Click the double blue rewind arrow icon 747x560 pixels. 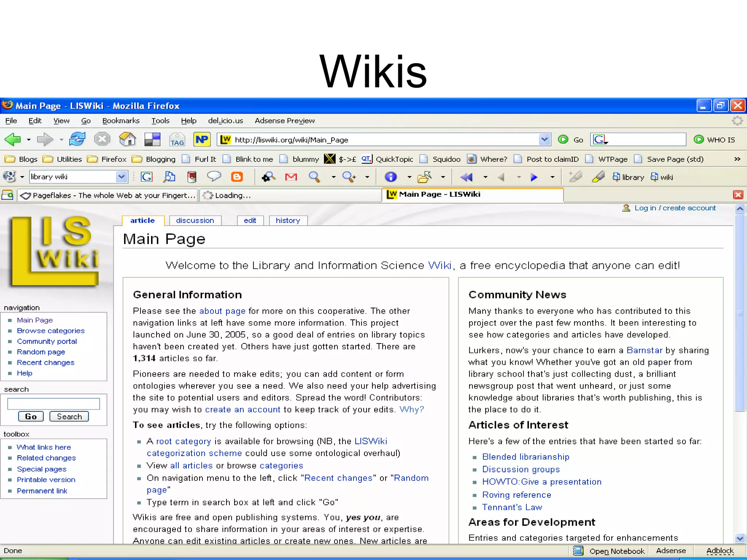coord(467,177)
